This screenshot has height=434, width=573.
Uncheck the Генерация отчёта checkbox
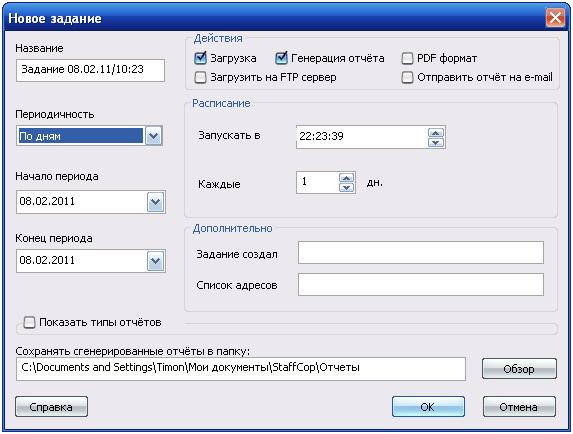(x=281, y=58)
